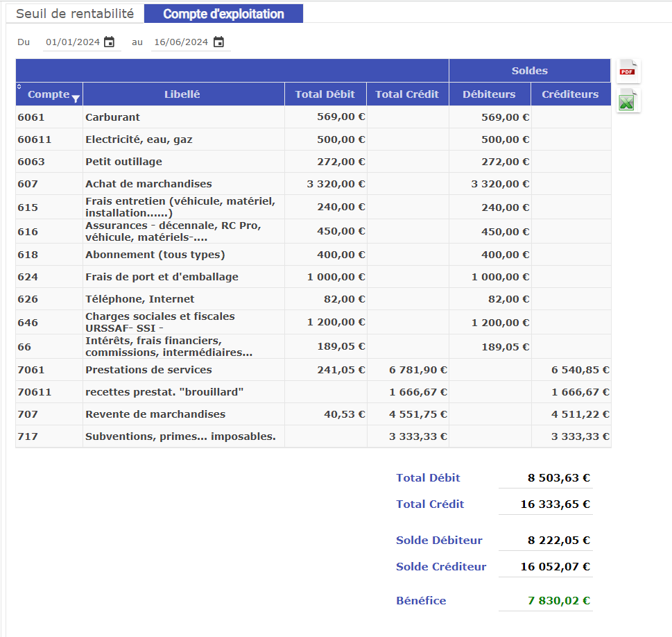This screenshot has height=637, width=672.
Task: Sort by the Libellé column header
Action: 182,94
